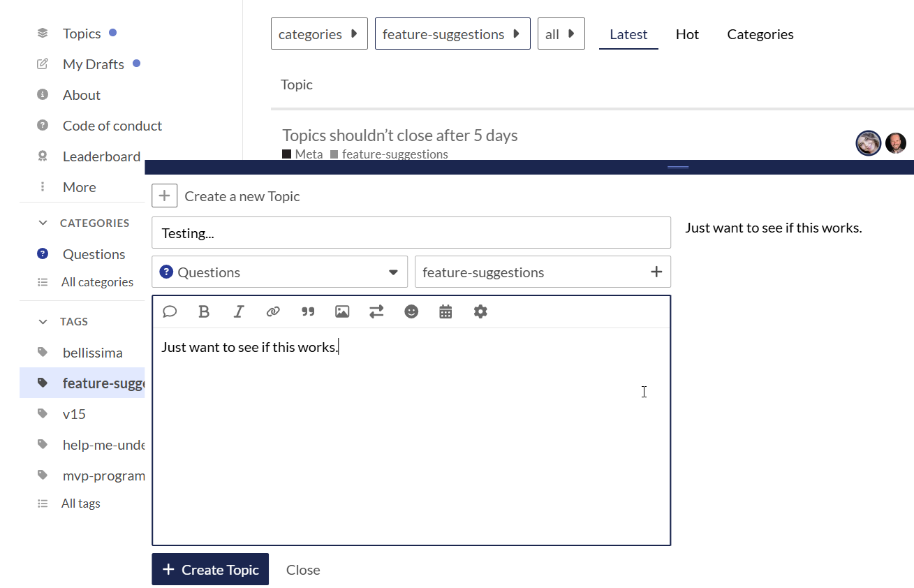This screenshot has width=914, height=588.
Task: Click the mvp-program tag icon
Action: point(43,475)
